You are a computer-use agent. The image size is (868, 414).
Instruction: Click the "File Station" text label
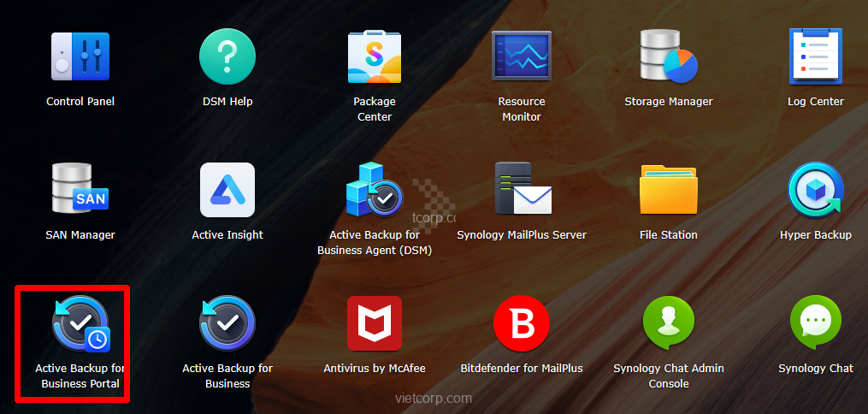click(x=669, y=235)
